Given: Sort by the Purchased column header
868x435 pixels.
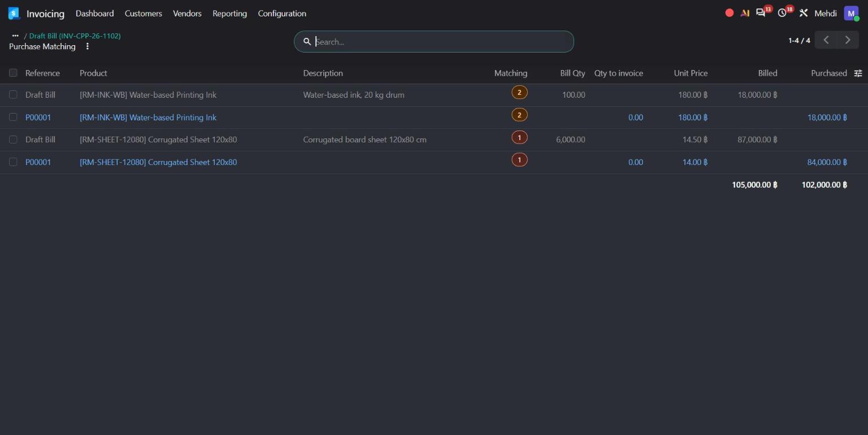Looking at the screenshot, I should pyautogui.click(x=829, y=73).
